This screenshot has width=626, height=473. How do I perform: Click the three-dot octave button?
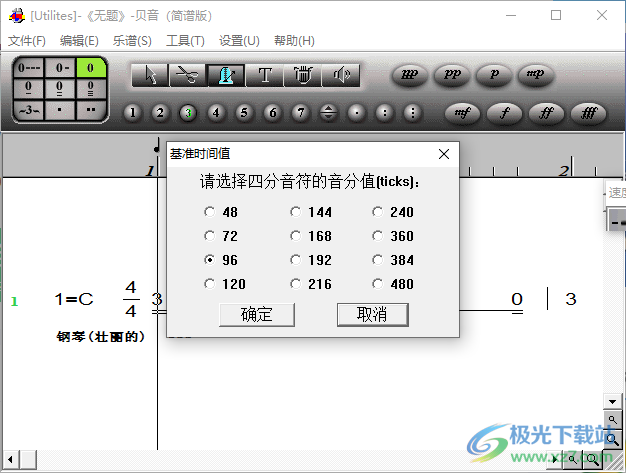[412, 113]
